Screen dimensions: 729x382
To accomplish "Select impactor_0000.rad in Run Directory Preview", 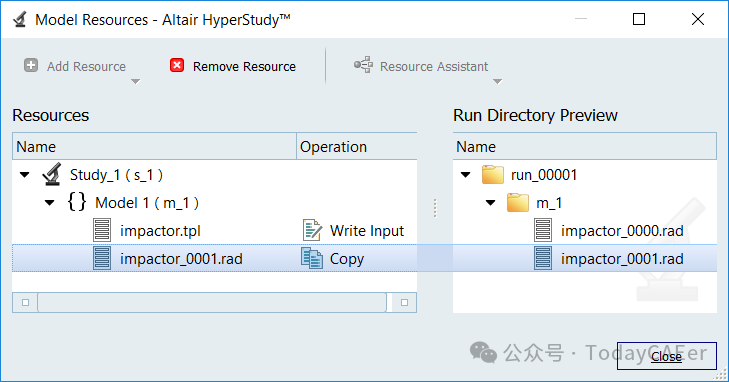I will [622, 231].
